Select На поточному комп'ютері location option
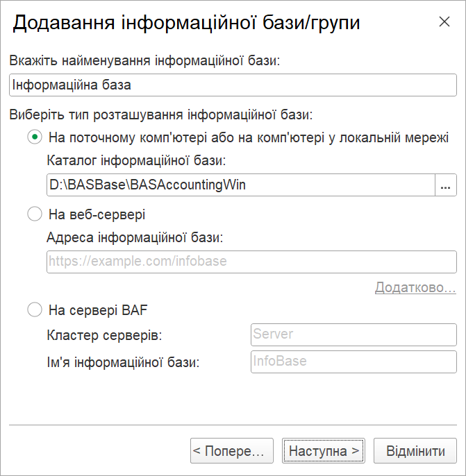This screenshot has width=466, height=476. [x=35, y=137]
